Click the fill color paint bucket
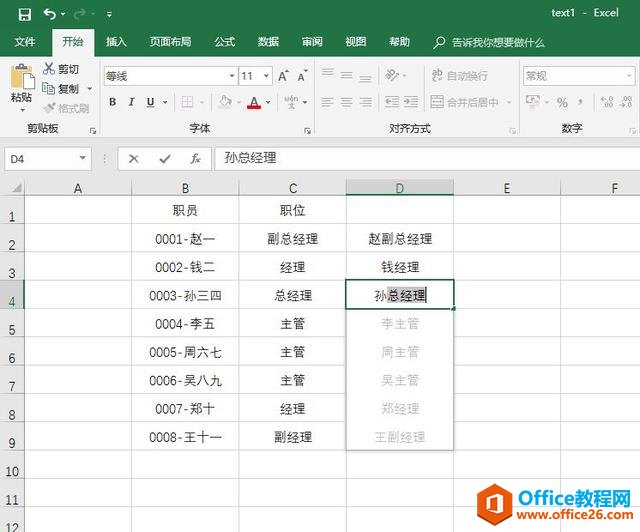Viewport: 640px width, 532px height. 224,102
